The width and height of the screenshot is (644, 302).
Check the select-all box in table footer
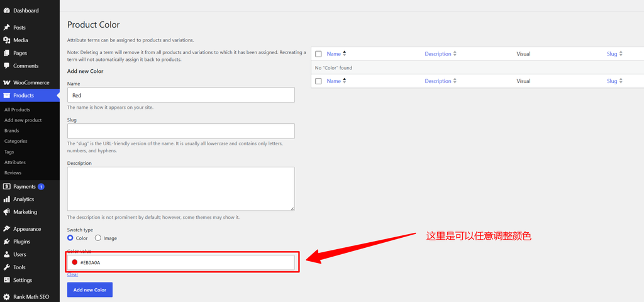point(318,81)
